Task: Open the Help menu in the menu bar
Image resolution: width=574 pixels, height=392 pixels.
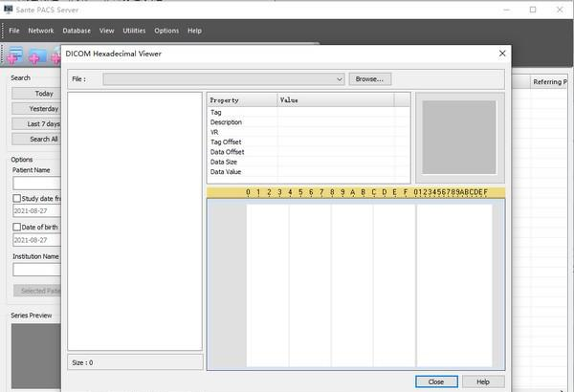Action: pos(194,31)
